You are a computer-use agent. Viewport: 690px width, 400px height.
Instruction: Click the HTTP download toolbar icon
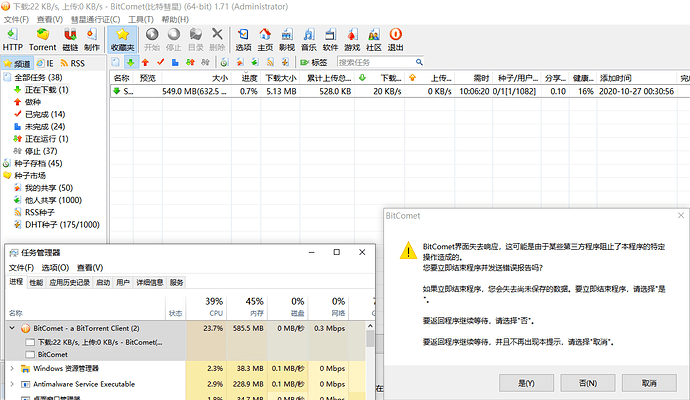pos(12,40)
